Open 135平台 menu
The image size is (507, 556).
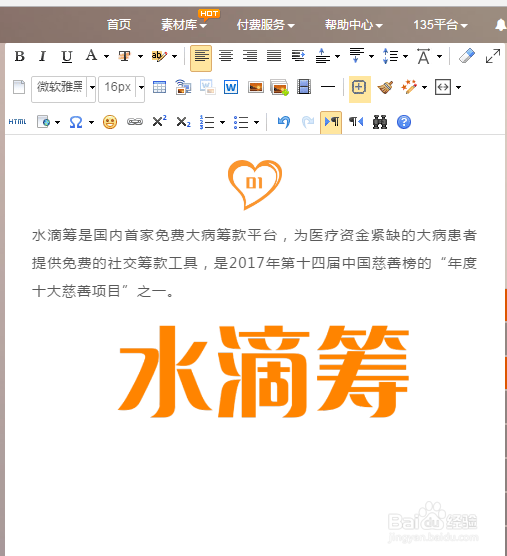click(440, 25)
